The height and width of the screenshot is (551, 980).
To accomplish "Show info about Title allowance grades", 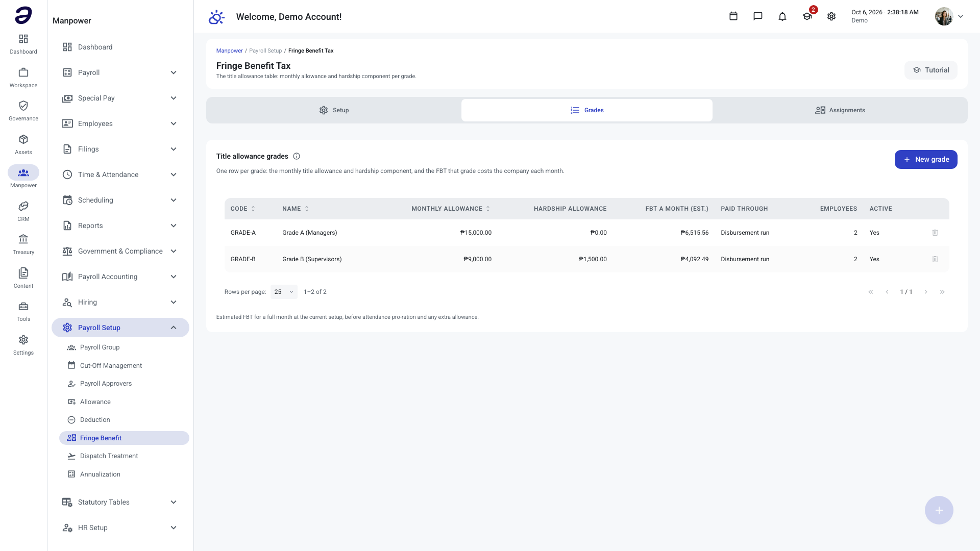I will [x=297, y=156].
